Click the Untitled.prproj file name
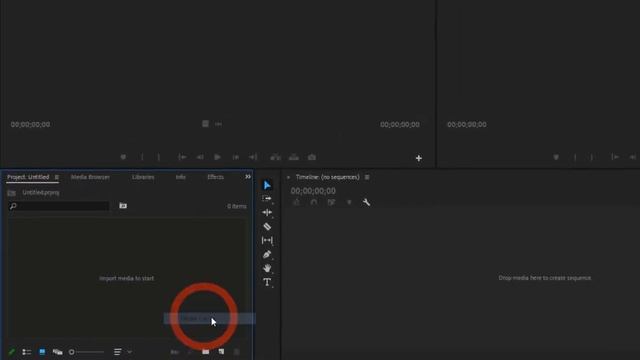The image size is (640, 360). click(41, 192)
